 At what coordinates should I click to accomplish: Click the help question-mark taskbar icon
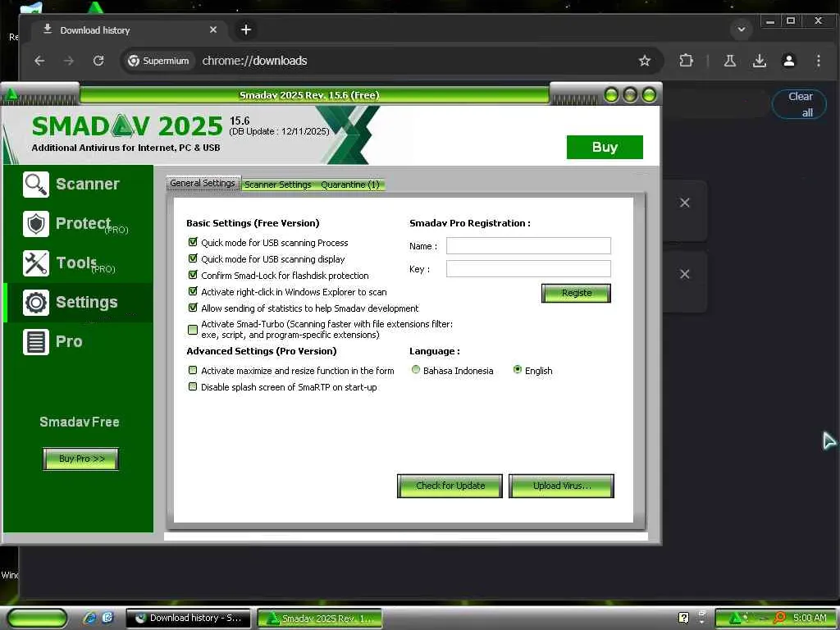pyautogui.click(x=683, y=618)
